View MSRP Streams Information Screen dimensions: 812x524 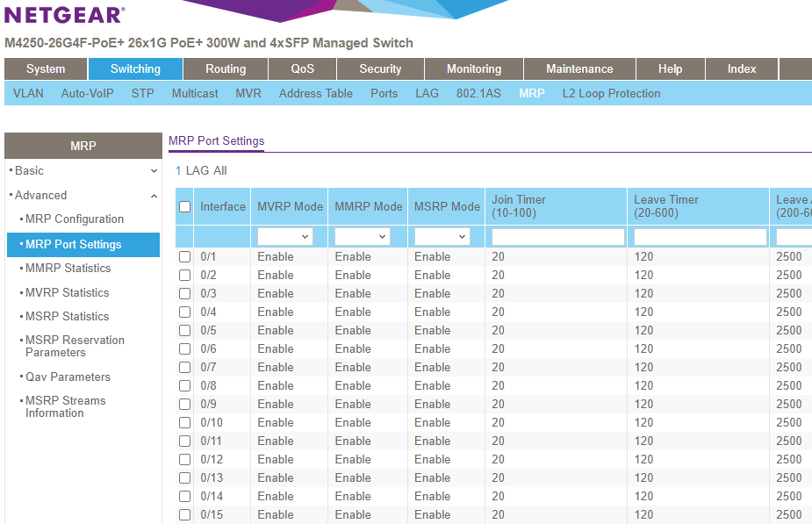[x=66, y=406]
